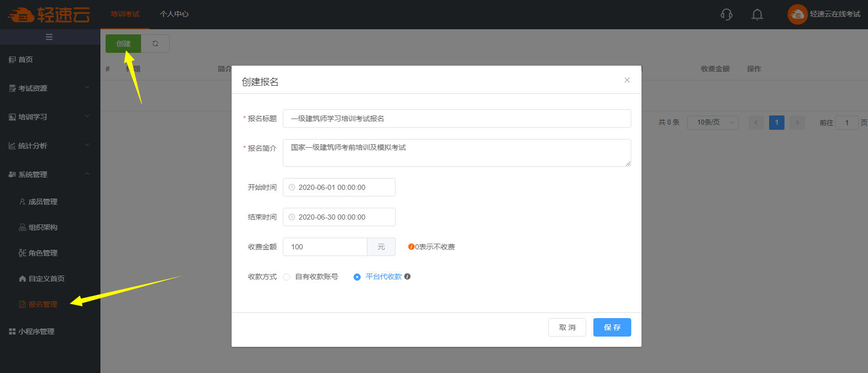This screenshot has height=373, width=868.
Task: Select 平台代收款 radio option
Action: pos(357,277)
